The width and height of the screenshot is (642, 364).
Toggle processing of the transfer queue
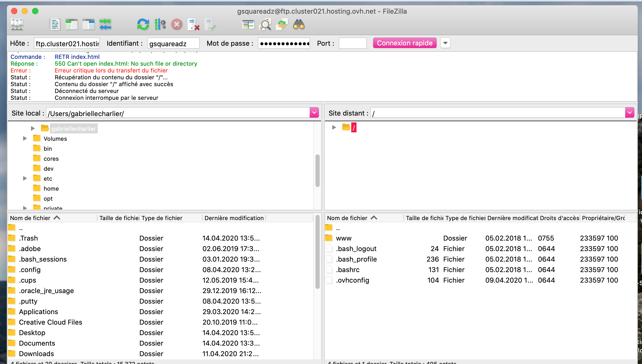pyautogui.click(x=160, y=25)
